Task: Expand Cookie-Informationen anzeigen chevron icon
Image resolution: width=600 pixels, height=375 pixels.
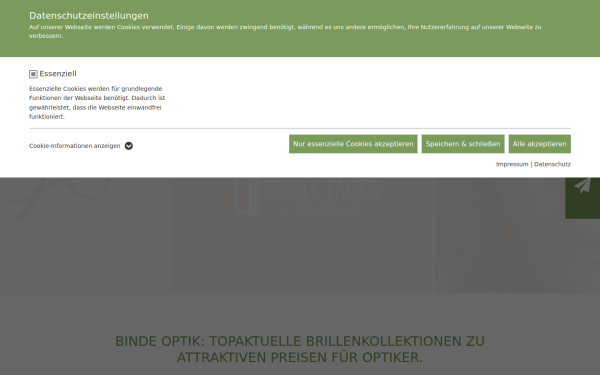Action: (x=129, y=146)
